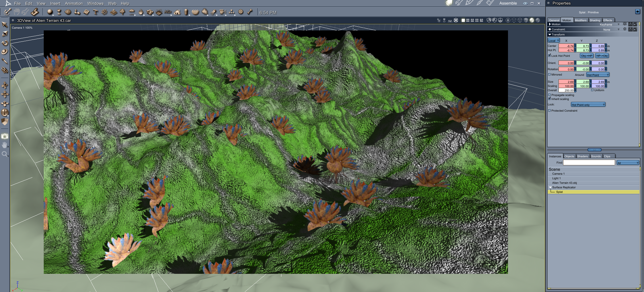Toggle the working box planes icon
Image resolution: width=644 pixels, height=292 pixels.
(x=5, y=122)
